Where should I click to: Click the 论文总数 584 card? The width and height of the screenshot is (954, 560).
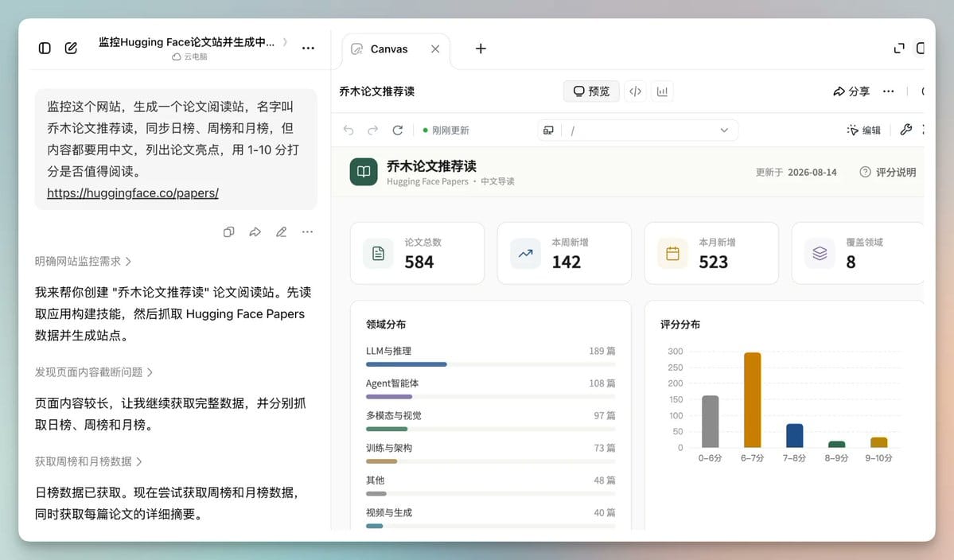(418, 253)
